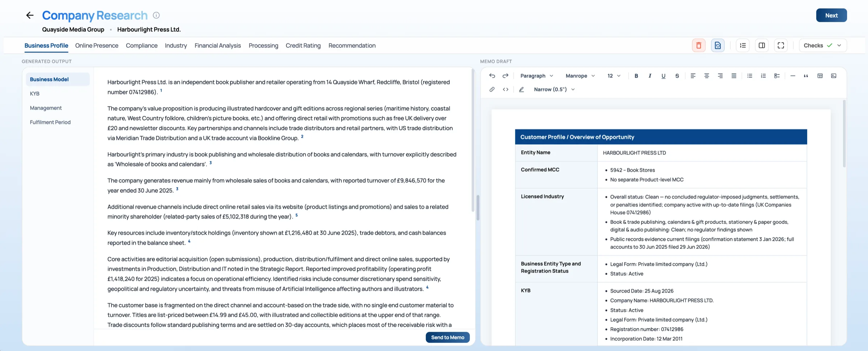Delete using the red trash icon
The image size is (868, 351).
click(699, 46)
